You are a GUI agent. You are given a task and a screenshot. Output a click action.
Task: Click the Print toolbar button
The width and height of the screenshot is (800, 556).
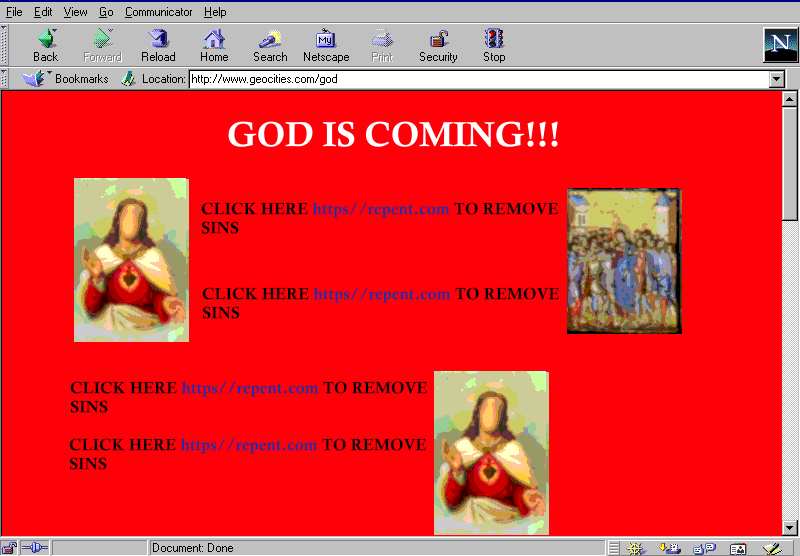point(382,45)
